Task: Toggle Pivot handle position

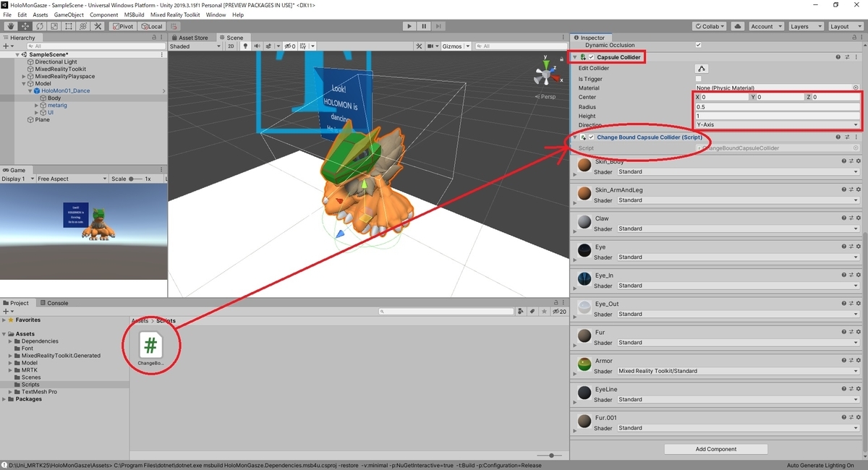Action: tap(124, 26)
